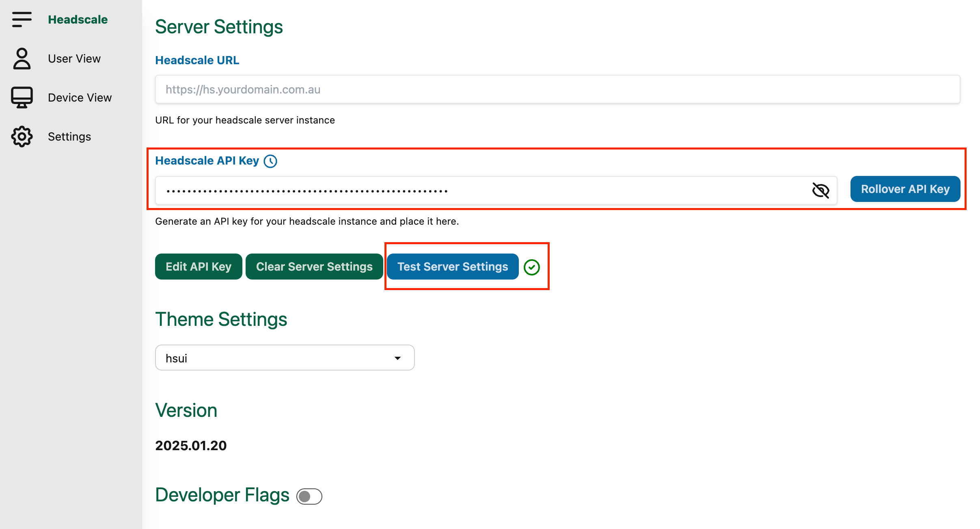Open the Device View menu item
The width and height of the screenshot is (980, 529).
(80, 98)
